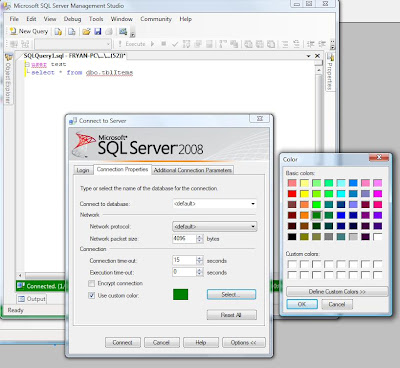Click the Connection time-out spinner arrows
Viewport: 400px width, 368px height.
(x=199, y=260)
